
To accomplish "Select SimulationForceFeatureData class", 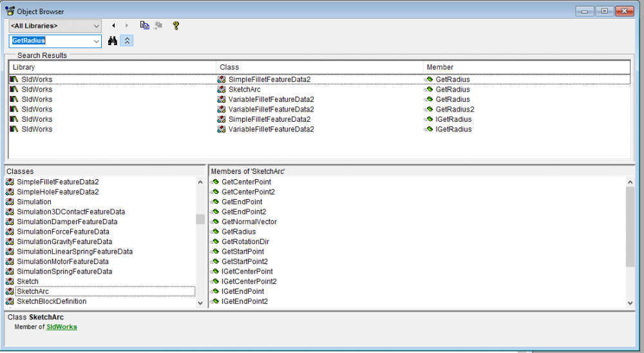I will [x=63, y=231].
